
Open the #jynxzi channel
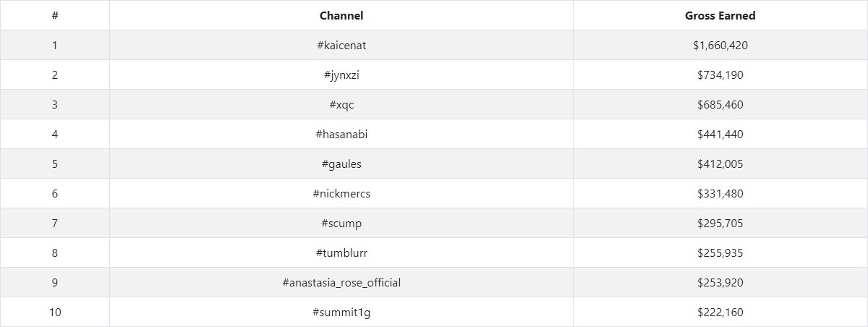coord(341,75)
